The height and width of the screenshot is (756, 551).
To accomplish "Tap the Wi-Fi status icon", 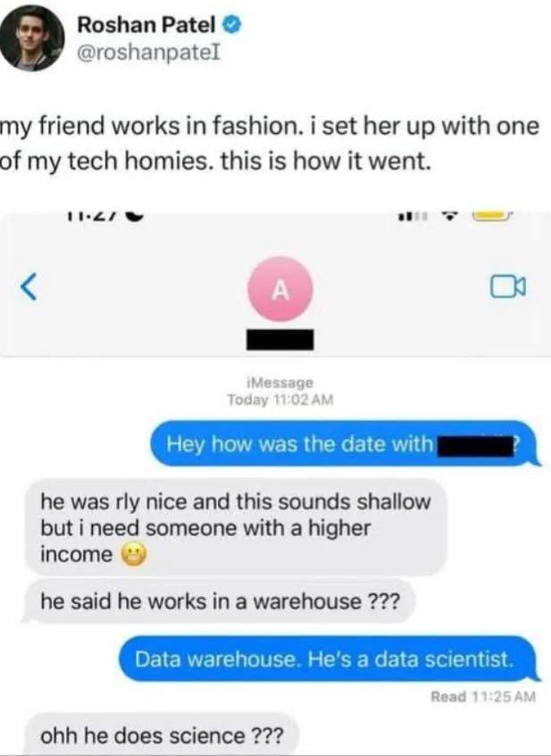I will click(x=449, y=217).
